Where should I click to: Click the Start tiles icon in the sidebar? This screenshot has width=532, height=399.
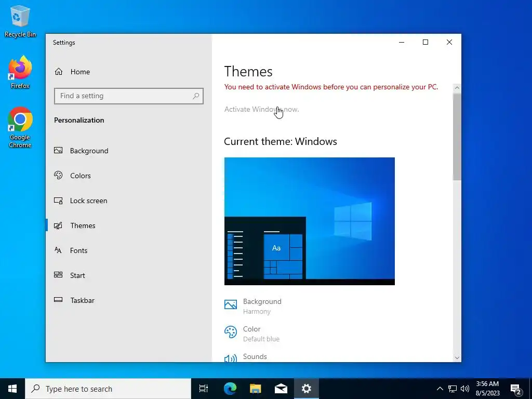[x=58, y=275]
